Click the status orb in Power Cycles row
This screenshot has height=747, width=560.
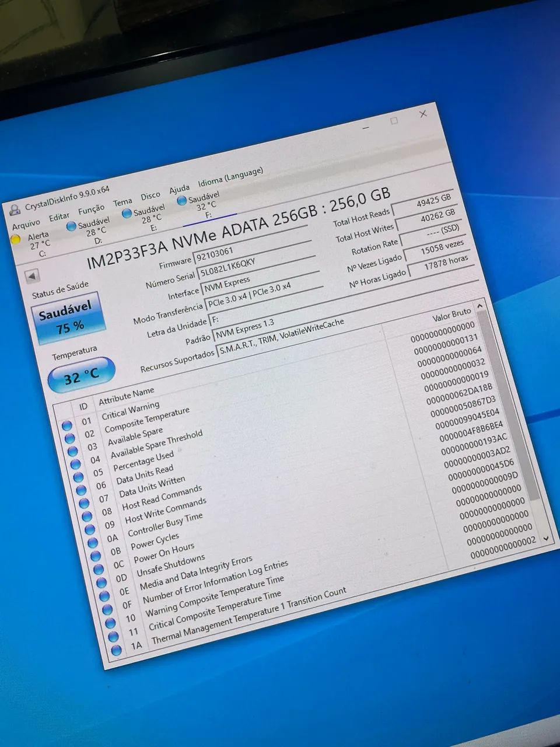point(96,556)
